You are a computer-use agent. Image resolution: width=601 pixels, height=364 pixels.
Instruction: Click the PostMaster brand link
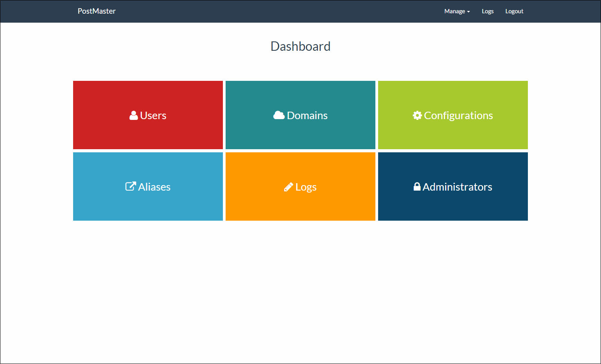[x=97, y=11]
